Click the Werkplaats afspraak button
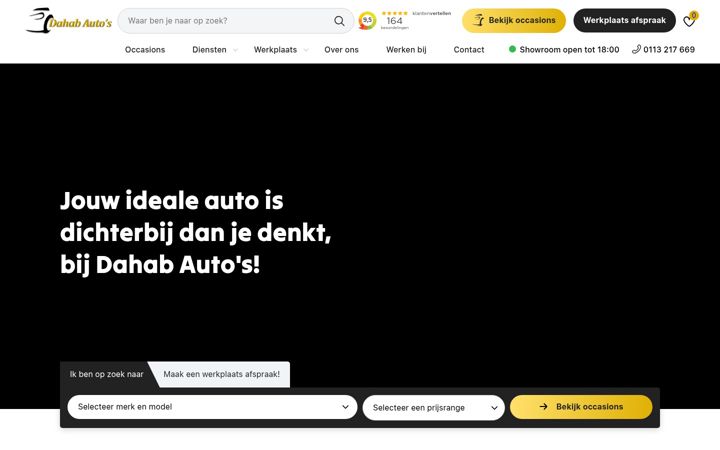The height and width of the screenshot is (450, 720). pos(624,20)
